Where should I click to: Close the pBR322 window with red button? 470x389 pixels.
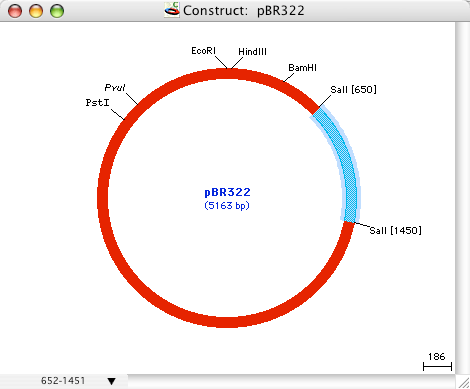tap(15, 11)
